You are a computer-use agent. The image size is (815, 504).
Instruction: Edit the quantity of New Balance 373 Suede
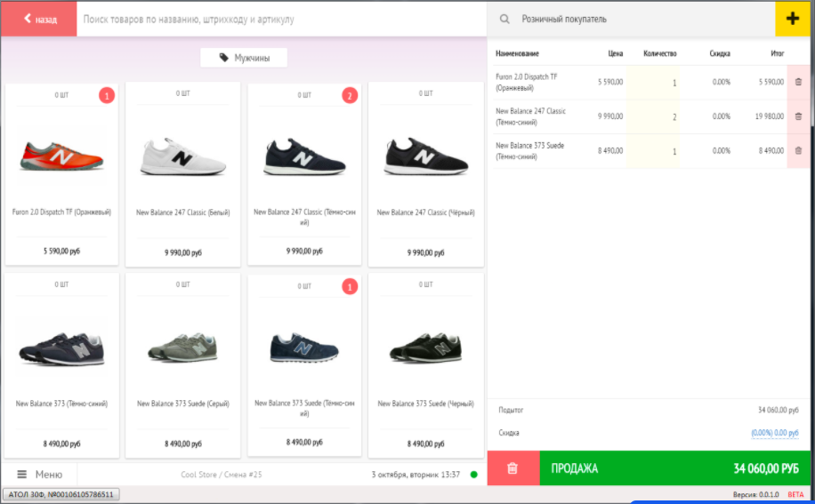653,151
